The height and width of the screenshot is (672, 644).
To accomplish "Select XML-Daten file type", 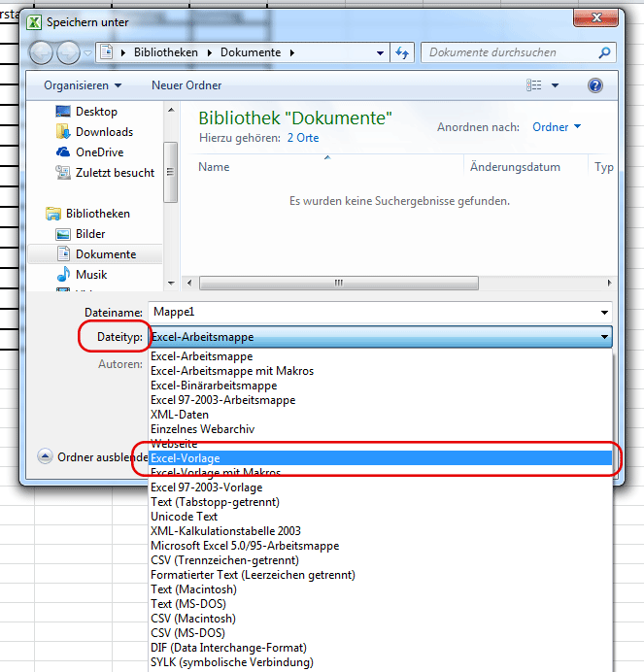I will (x=381, y=415).
